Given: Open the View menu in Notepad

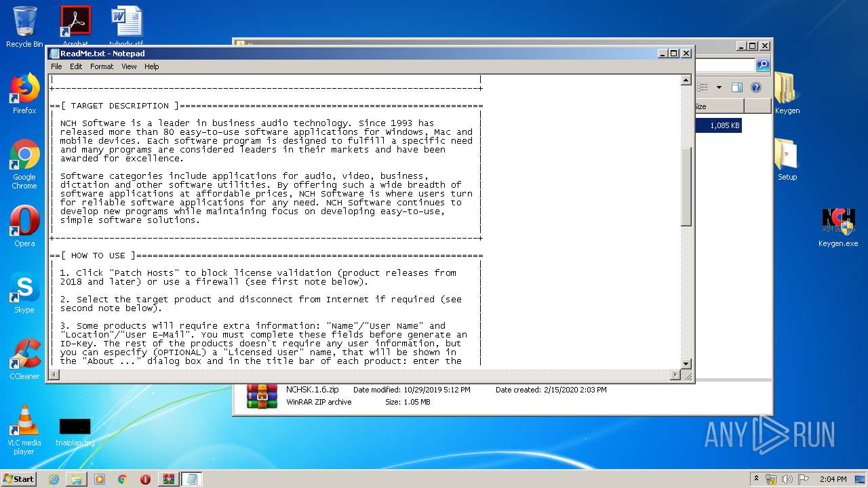Looking at the screenshot, I should (x=129, y=66).
